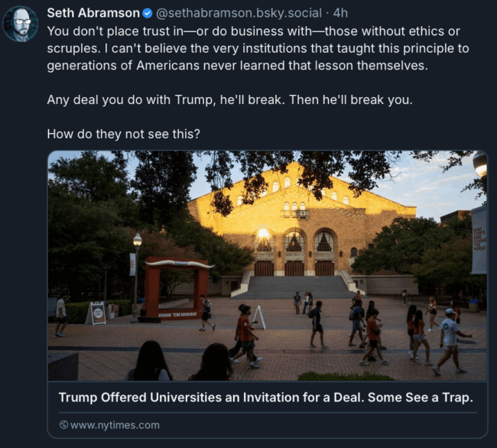Screen dimensions: 497x448
Task: Select the first paragraph about ethics and scruples
Action: pos(258,48)
